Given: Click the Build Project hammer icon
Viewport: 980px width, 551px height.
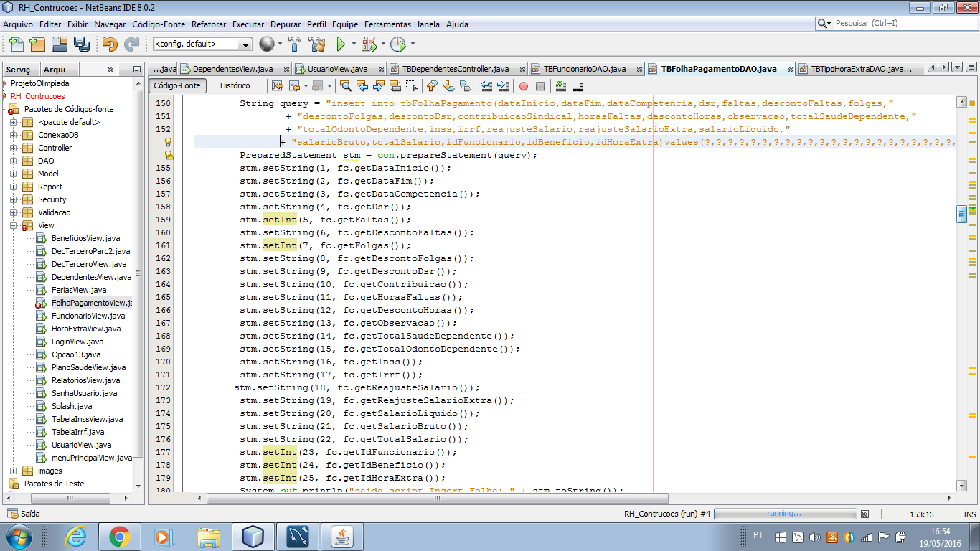Looking at the screenshot, I should click(x=294, y=44).
